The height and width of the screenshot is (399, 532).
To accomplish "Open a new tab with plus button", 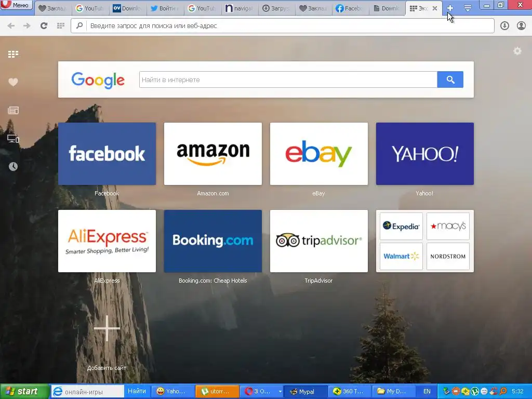I will click(x=450, y=8).
